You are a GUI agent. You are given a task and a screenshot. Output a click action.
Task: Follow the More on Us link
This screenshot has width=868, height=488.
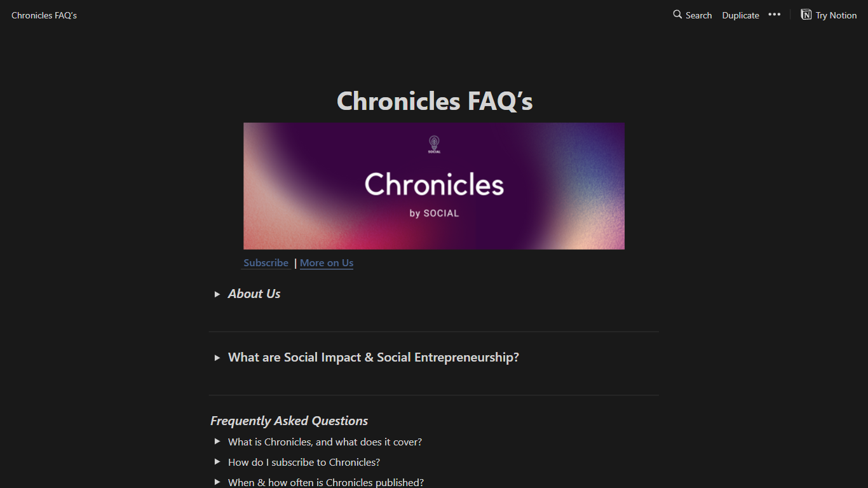327,263
